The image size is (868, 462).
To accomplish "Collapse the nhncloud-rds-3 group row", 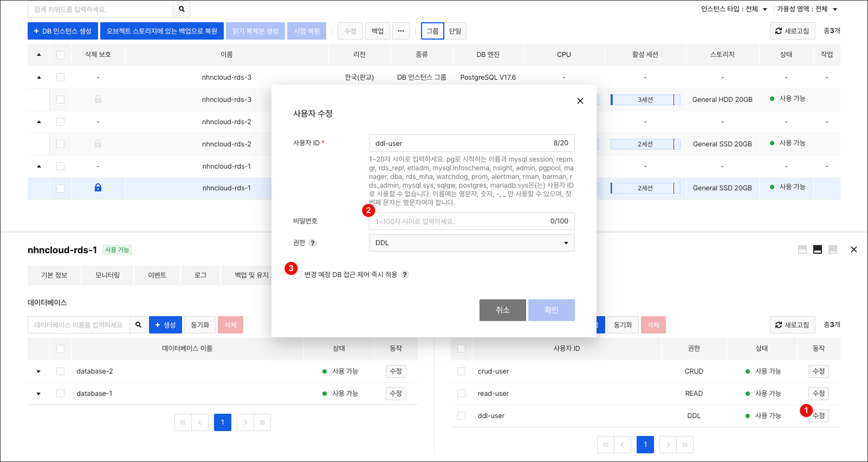I will (x=39, y=78).
